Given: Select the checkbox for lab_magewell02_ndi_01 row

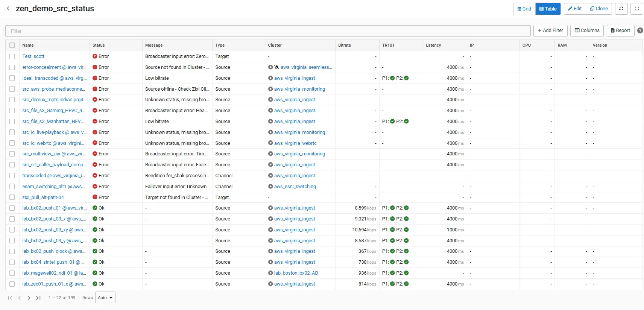Looking at the screenshot, I should 12,273.
